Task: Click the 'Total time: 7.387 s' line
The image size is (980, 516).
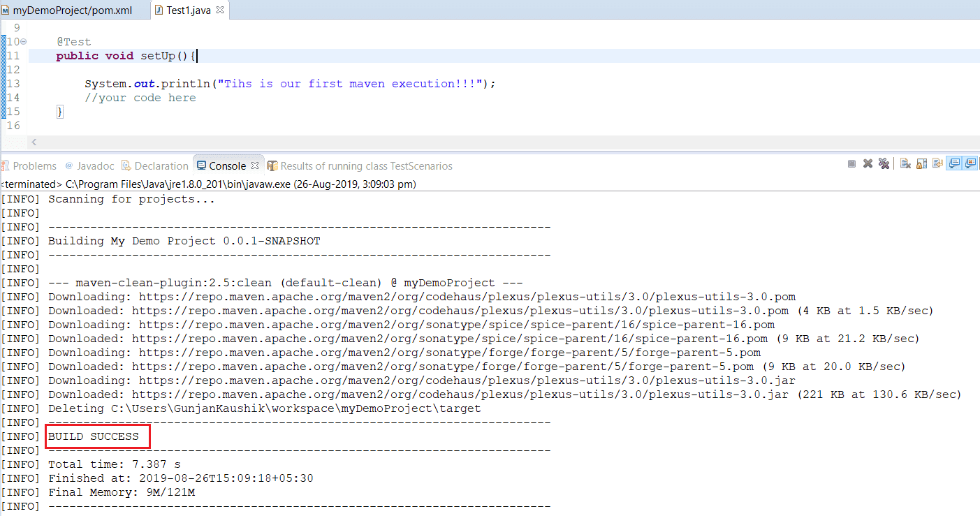Action: (114, 464)
